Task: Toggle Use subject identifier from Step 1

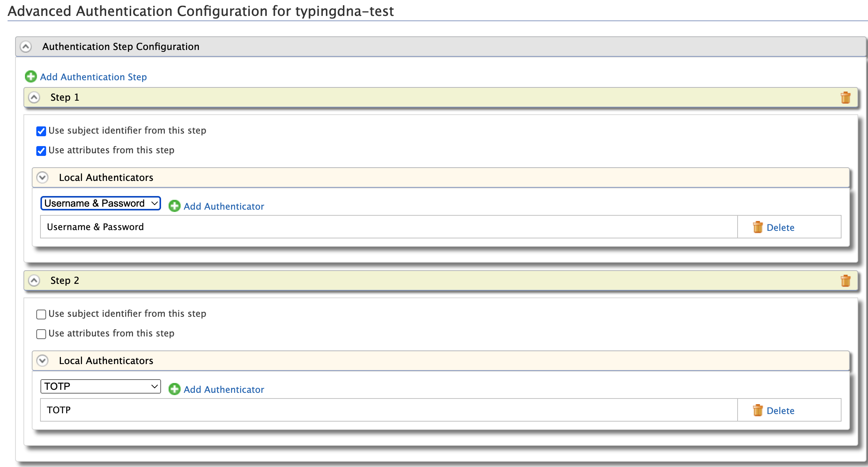Action: (x=41, y=130)
